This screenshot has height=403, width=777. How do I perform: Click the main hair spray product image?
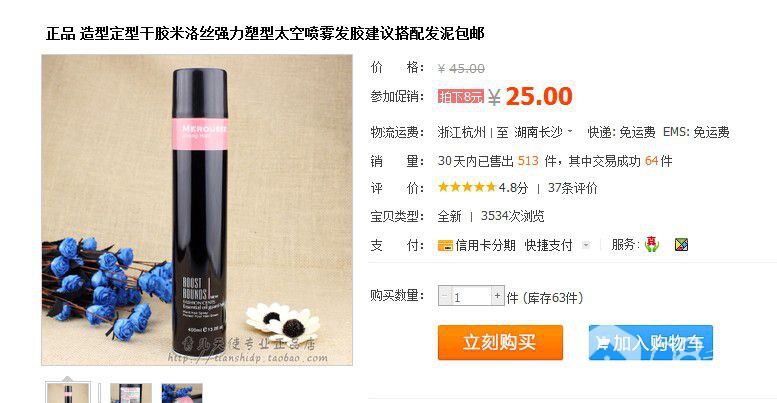[197, 210]
